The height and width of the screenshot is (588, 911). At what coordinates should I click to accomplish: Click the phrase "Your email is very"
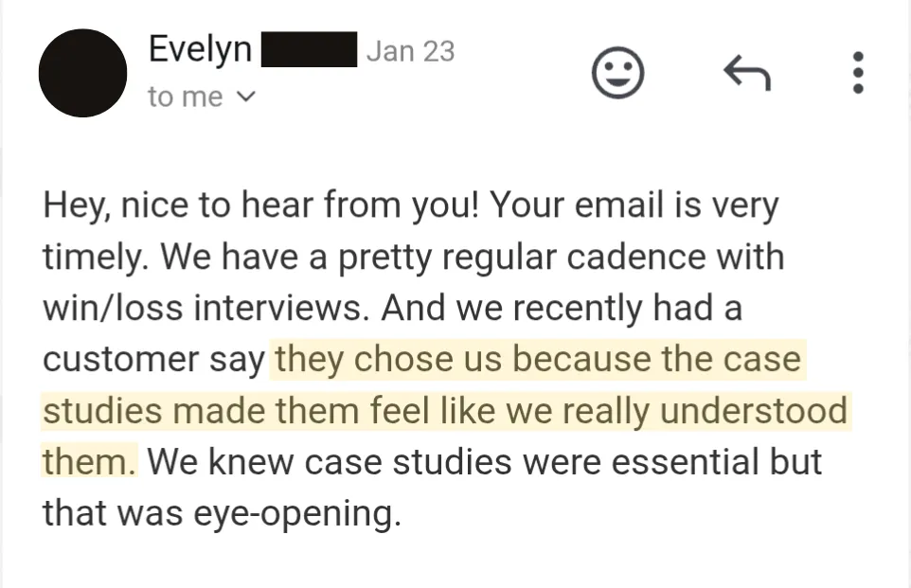[634, 205]
